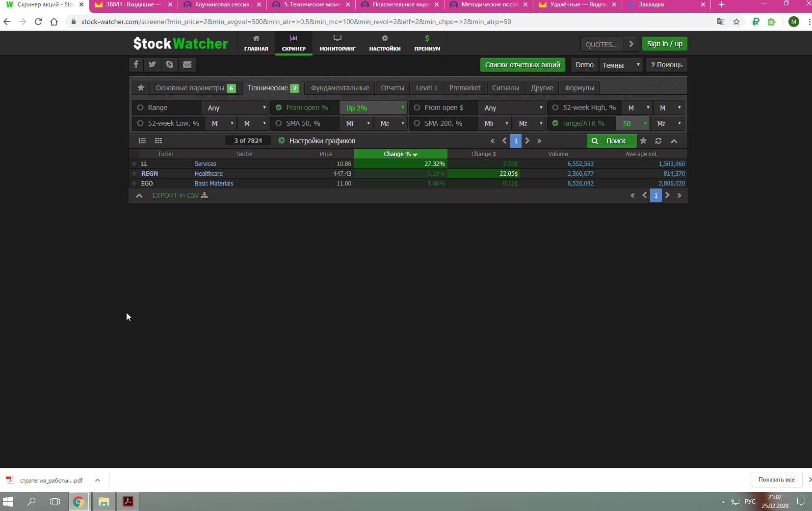This screenshot has height=511, width=812.
Task: Share via the Skype icon
Action: [170, 64]
